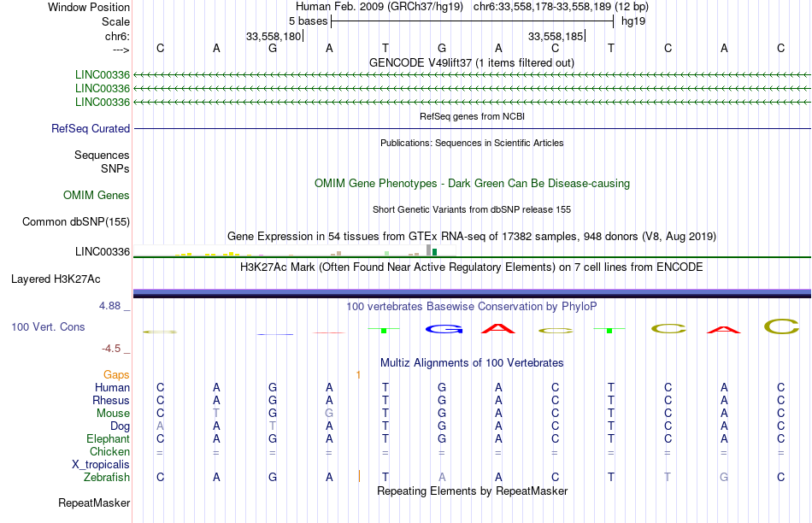Viewport: 812px width, 523px height.
Task: Click the Scale label
Action: click(x=115, y=21)
